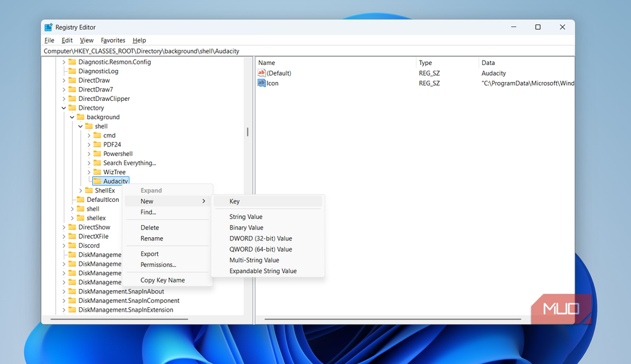Collapse the shell subkey under background

point(81,126)
